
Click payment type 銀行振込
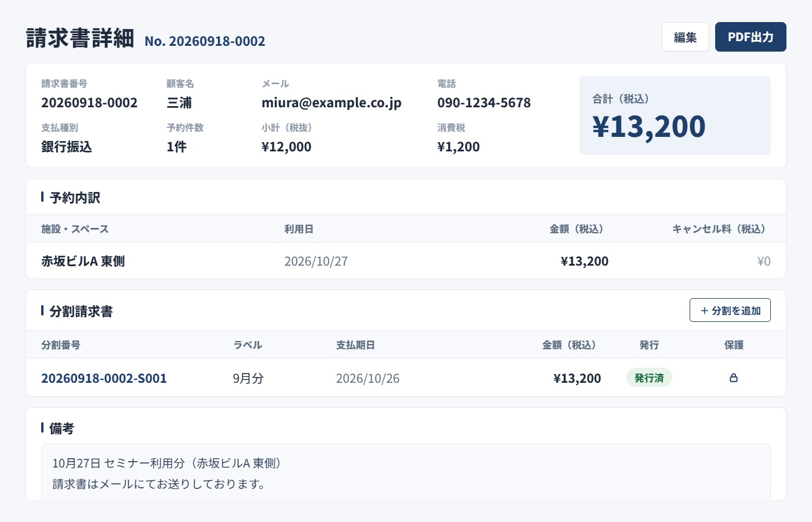pyautogui.click(x=67, y=147)
